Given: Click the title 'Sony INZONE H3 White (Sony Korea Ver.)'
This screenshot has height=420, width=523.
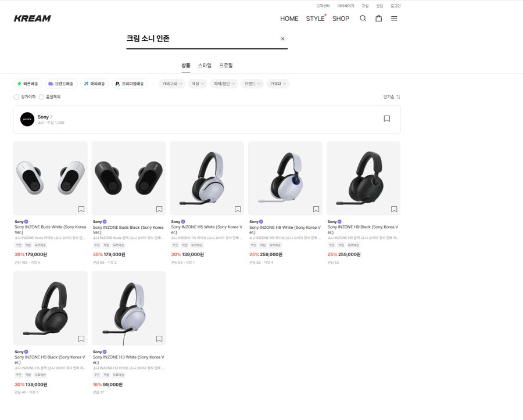Looking at the screenshot, I should pyautogui.click(x=128, y=360).
